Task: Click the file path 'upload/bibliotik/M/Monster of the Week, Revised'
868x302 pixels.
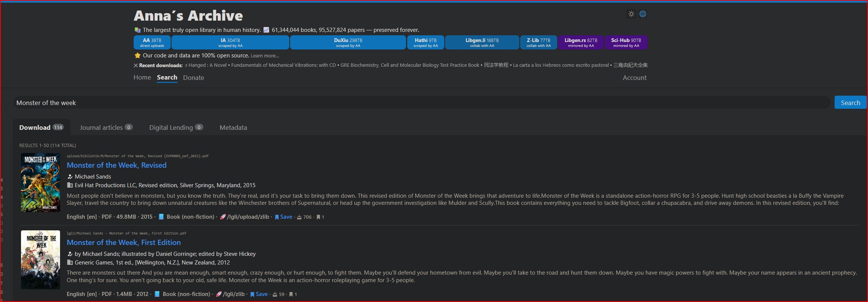Action: pyautogui.click(x=138, y=156)
